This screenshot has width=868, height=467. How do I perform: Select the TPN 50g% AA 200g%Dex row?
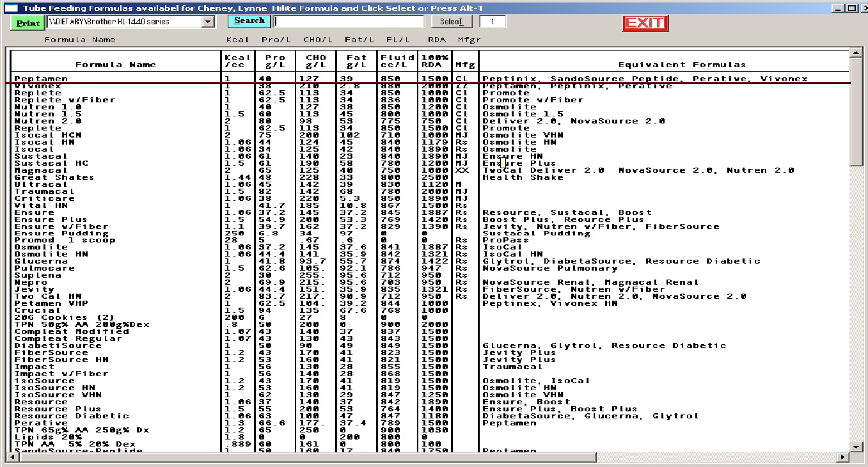tap(429, 324)
